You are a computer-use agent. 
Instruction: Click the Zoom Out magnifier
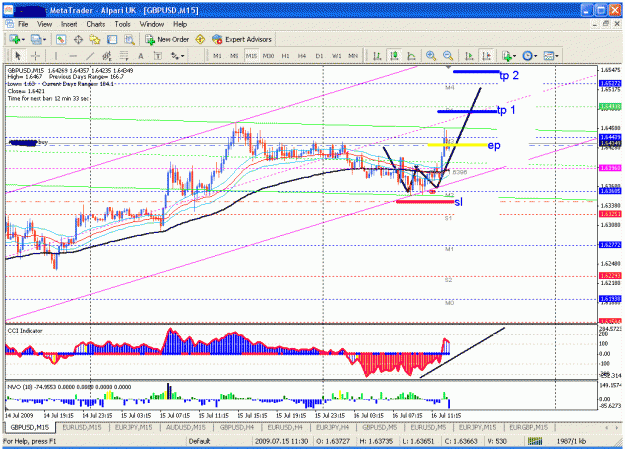[448, 56]
